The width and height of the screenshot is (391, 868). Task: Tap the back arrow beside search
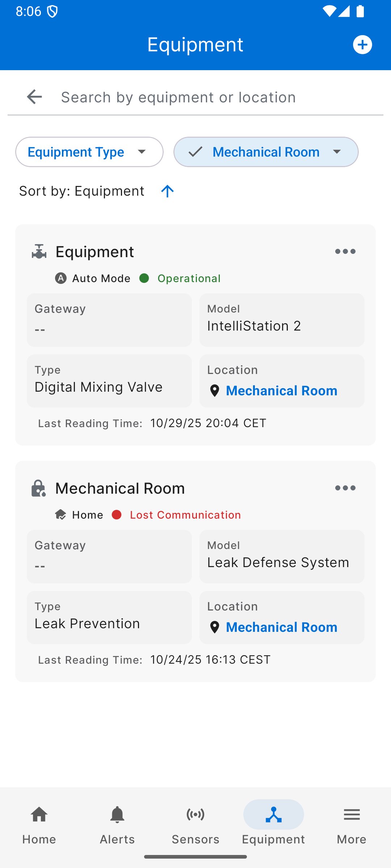(34, 97)
